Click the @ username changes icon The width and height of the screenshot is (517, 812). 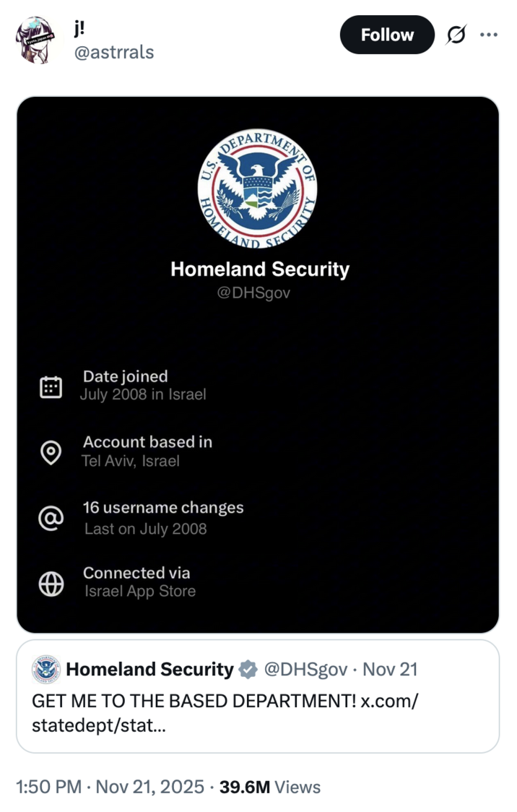coord(51,517)
